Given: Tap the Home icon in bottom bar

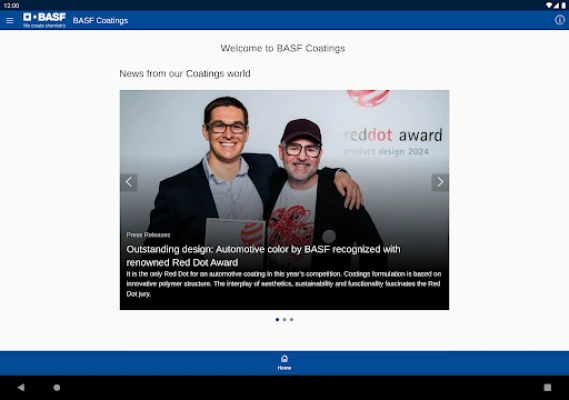Looking at the screenshot, I should pos(284,359).
